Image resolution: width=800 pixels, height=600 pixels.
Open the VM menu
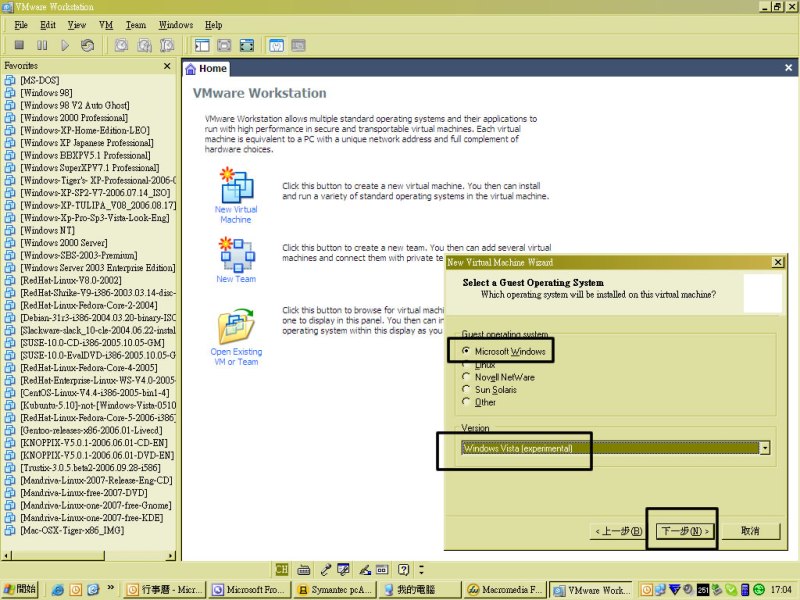click(x=106, y=25)
